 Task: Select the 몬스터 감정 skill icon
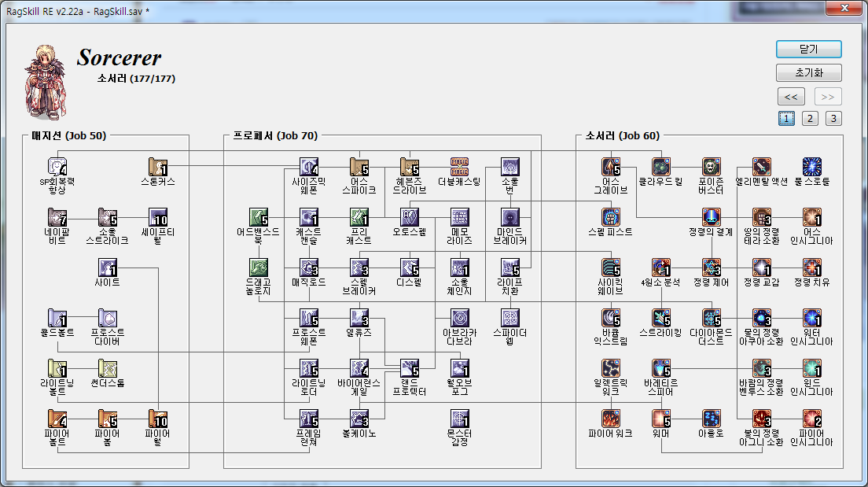[x=459, y=419]
